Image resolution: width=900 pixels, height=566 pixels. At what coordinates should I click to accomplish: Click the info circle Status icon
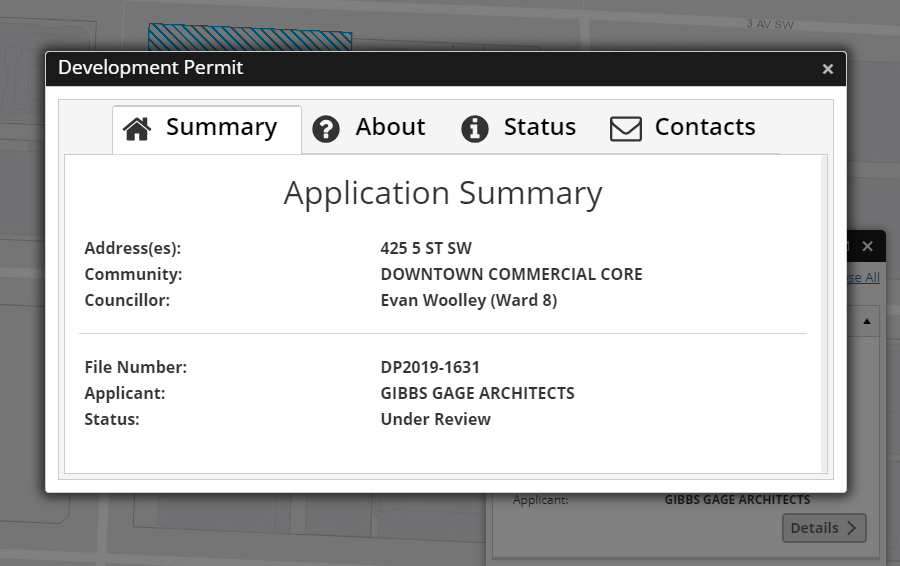pyautogui.click(x=474, y=129)
